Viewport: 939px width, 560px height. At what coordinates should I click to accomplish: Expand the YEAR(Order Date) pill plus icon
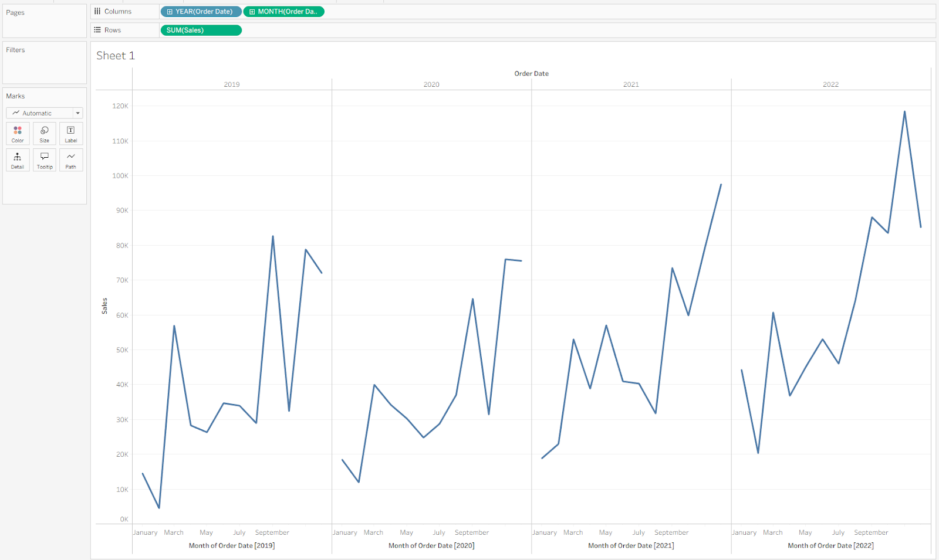tap(170, 12)
